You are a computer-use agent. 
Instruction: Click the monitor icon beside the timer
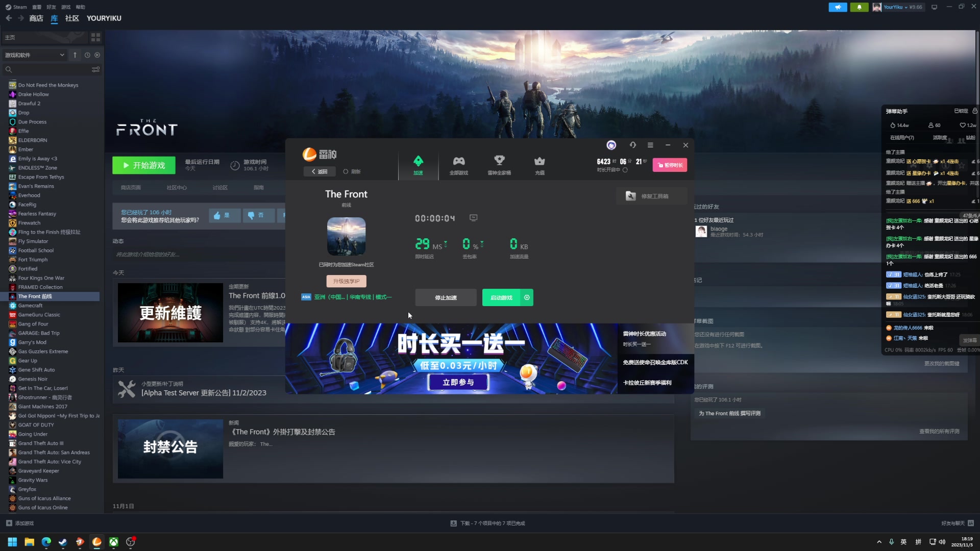point(473,218)
